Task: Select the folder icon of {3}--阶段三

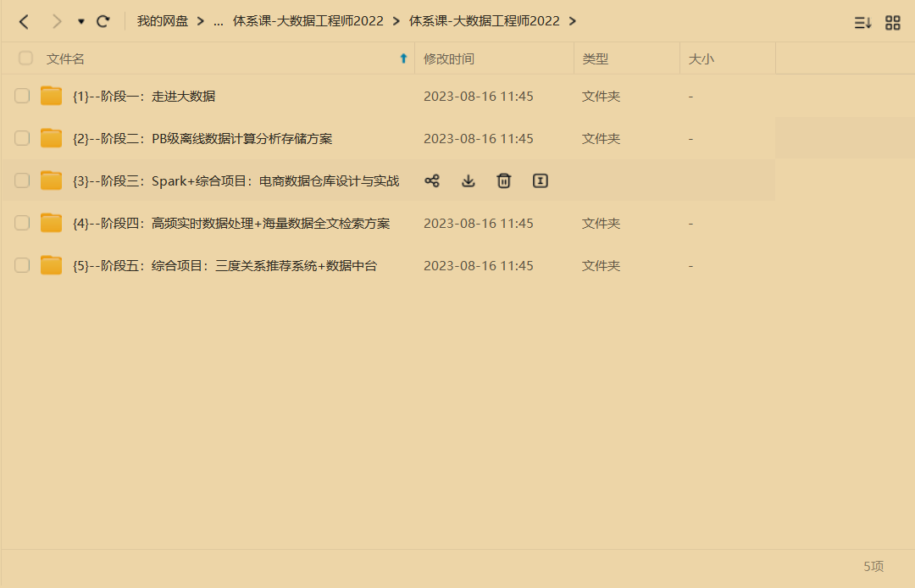Action: pyautogui.click(x=52, y=180)
